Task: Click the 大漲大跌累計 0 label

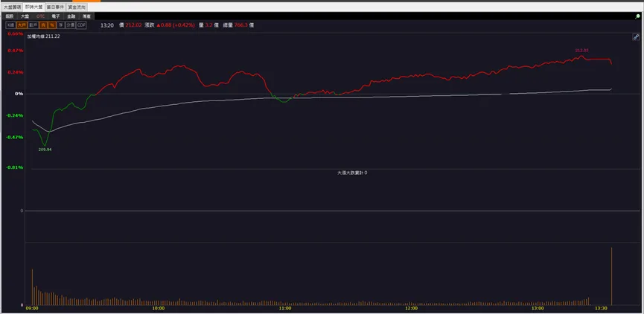Action: click(x=352, y=173)
